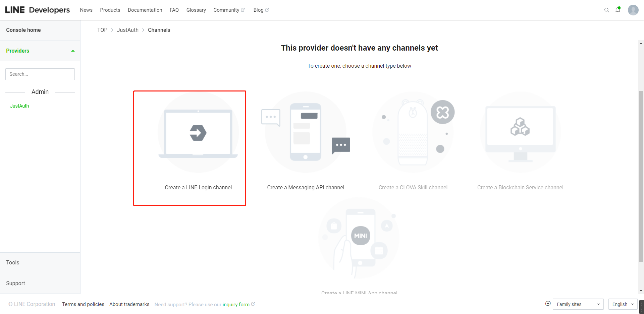Image resolution: width=644 pixels, height=314 pixels.
Task: Click the LINE Login laptop illustration
Action: [x=198, y=132]
